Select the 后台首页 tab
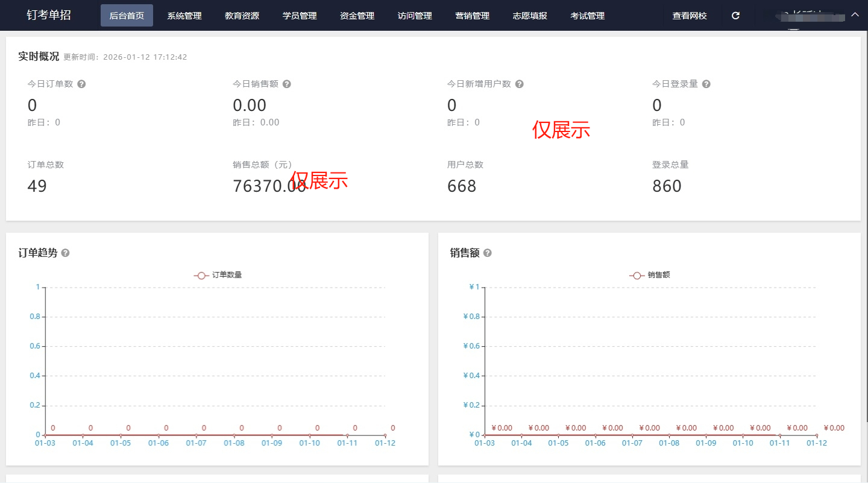868x483 pixels. point(127,16)
